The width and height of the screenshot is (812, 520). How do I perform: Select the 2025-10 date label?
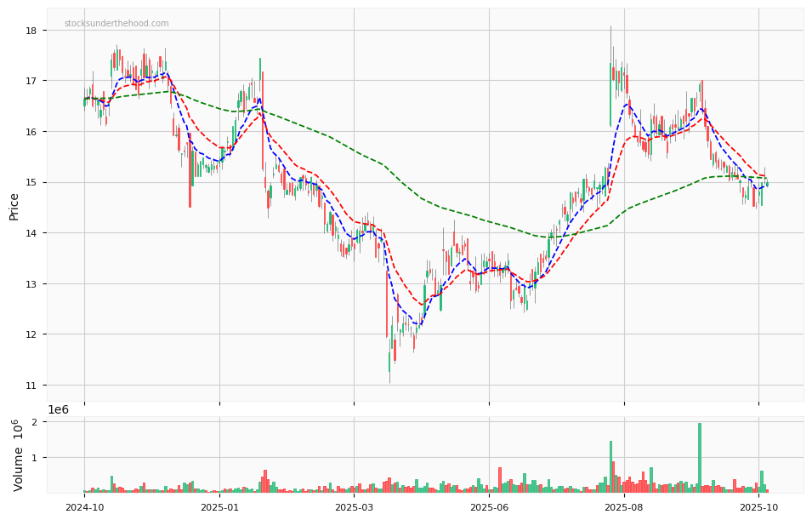coord(758,508)
